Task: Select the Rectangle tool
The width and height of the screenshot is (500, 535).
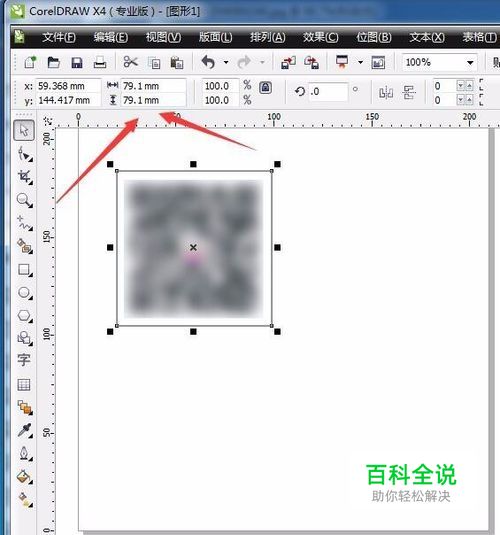Action: pyautogui.click(x=25, y=270)
